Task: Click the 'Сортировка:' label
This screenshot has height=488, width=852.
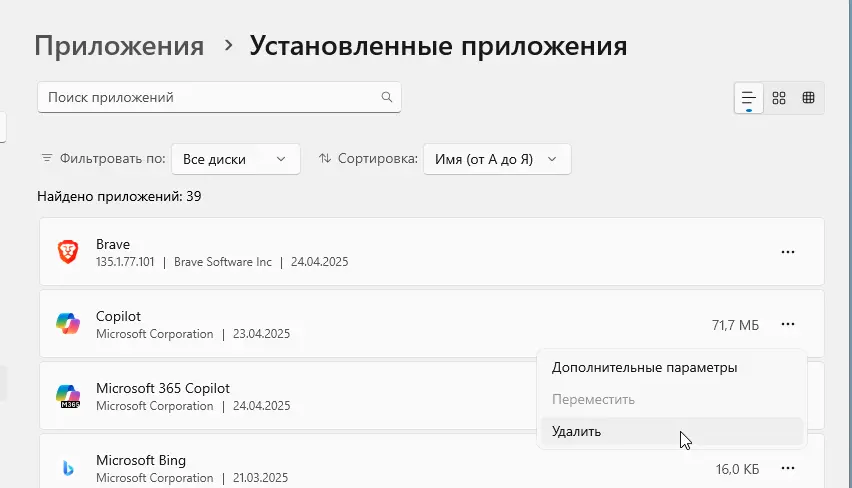Action: (x=378, y=159)
